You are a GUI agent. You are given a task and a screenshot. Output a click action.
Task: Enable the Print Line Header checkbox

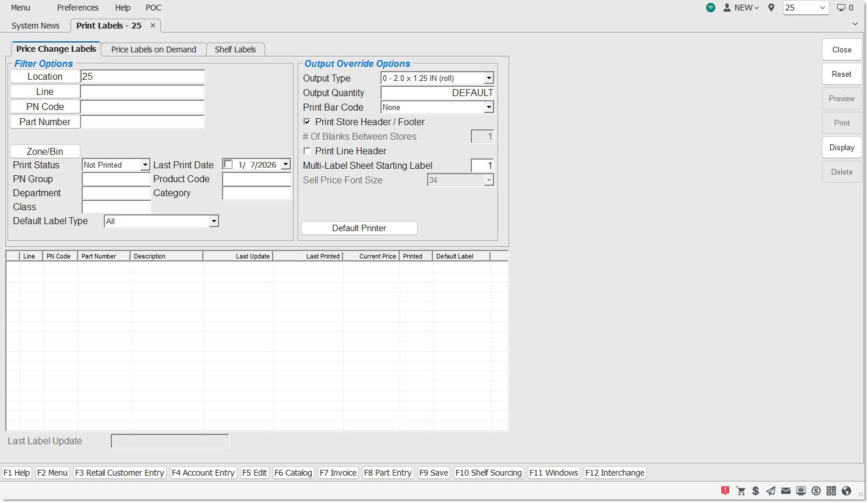[x=307, y=151]
